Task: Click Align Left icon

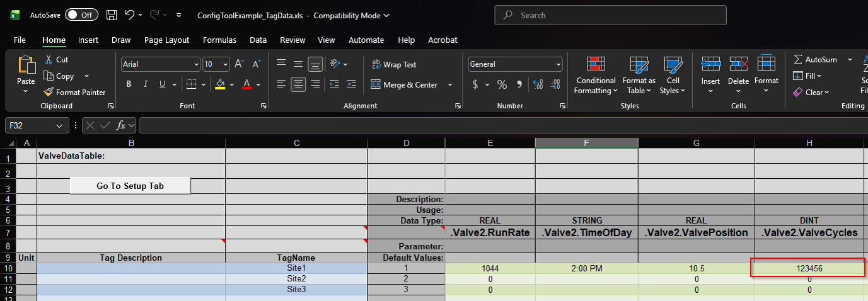Action: coord(281,84)
